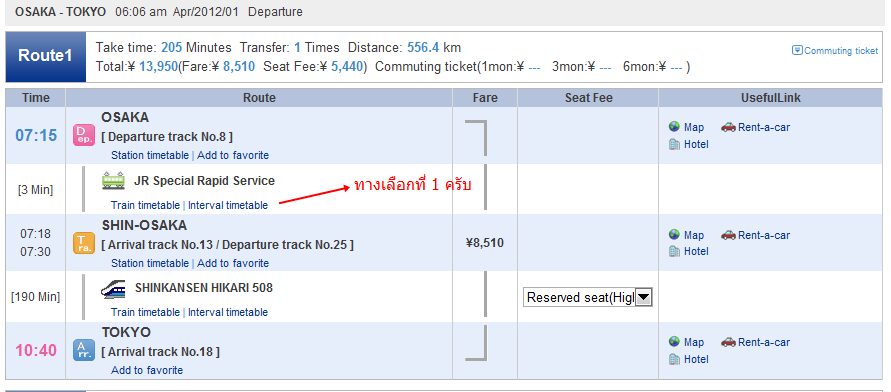This screenshot has height=392, width=891.
Task: Expand the Commuting ticket link
Action: pos(835,51)
